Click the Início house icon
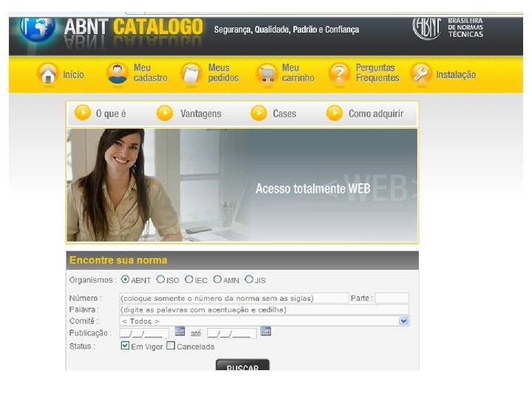532x399 pixels. tap(48, 73)
